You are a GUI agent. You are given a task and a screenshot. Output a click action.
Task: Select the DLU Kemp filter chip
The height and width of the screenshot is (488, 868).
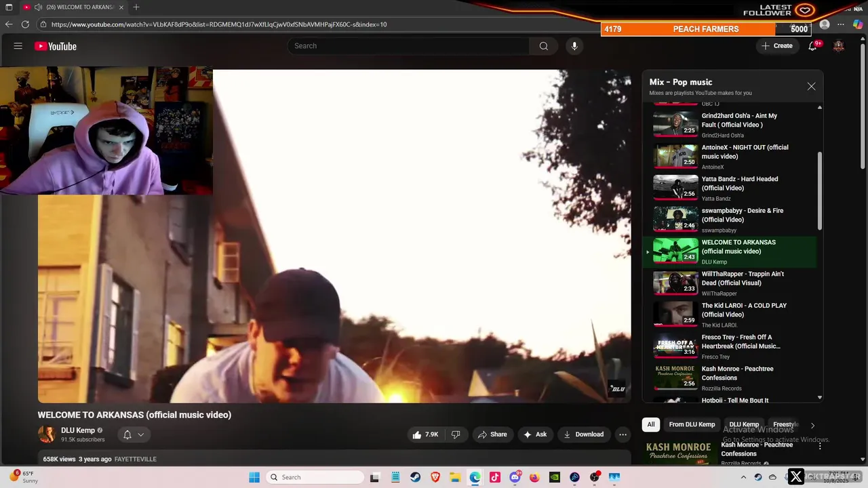[x=744, y=424]
